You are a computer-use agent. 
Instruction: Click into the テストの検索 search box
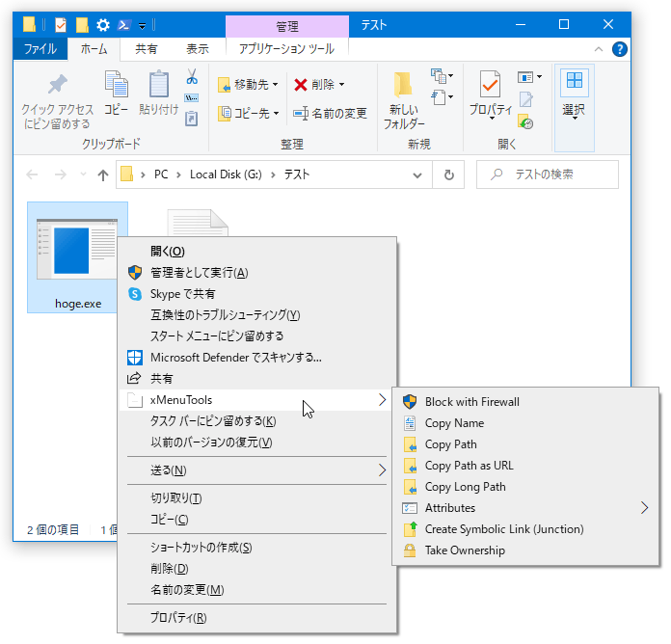coord(548,174)
